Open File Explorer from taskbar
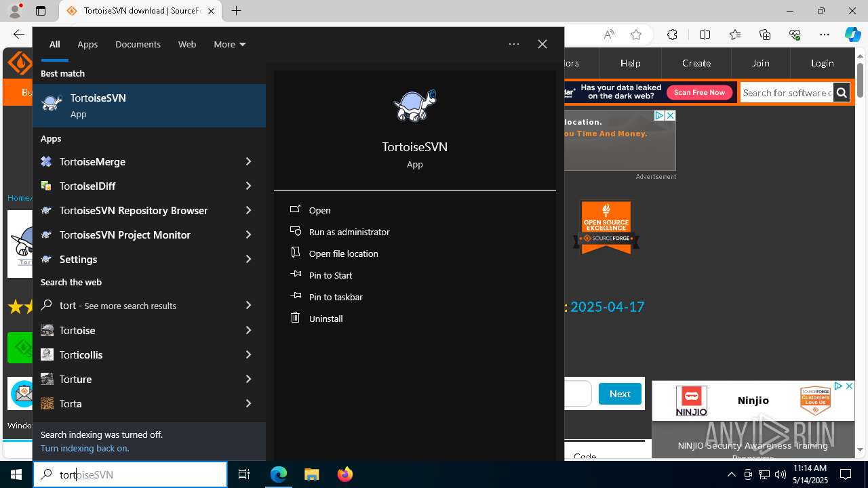Screen dimensions: 868x488 point(311,474)
